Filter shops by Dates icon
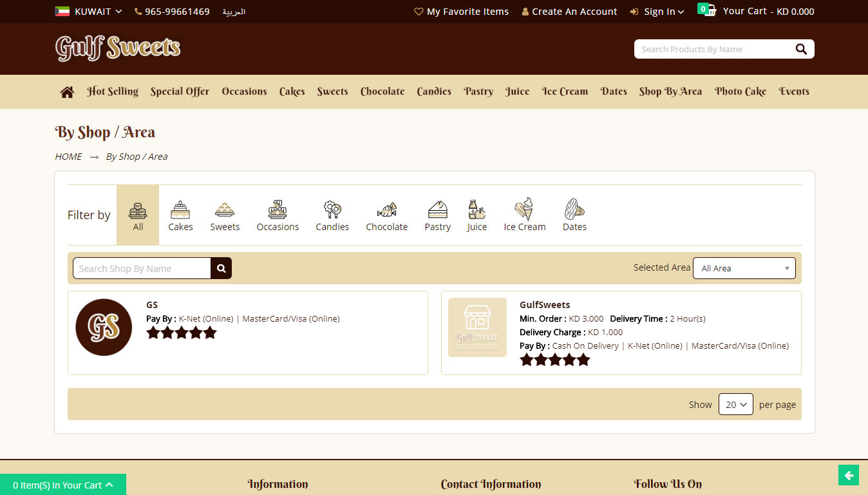Image resolution: width=868 pixels, height=495 pixels. tap(574, 210)
